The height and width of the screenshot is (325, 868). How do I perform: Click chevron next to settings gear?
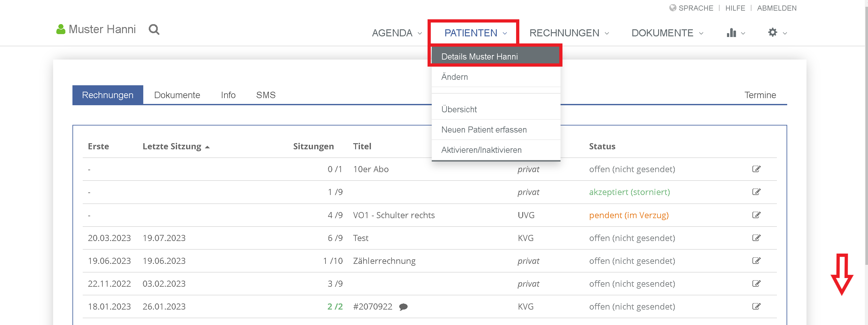click(x=785, y=33)
